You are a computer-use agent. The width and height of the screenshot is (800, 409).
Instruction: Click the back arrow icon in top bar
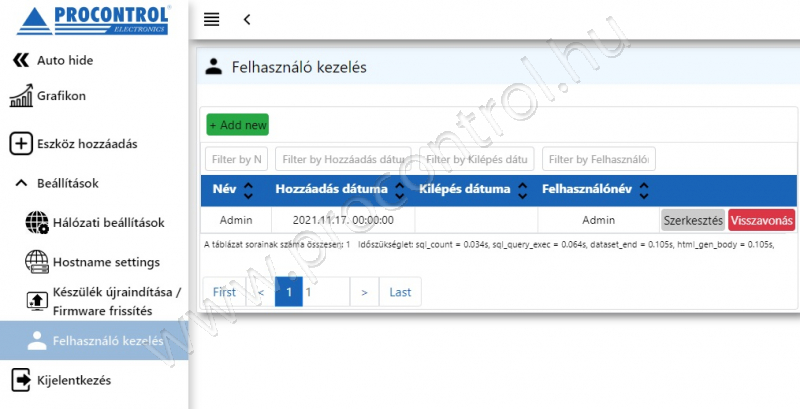coord(247,19)
